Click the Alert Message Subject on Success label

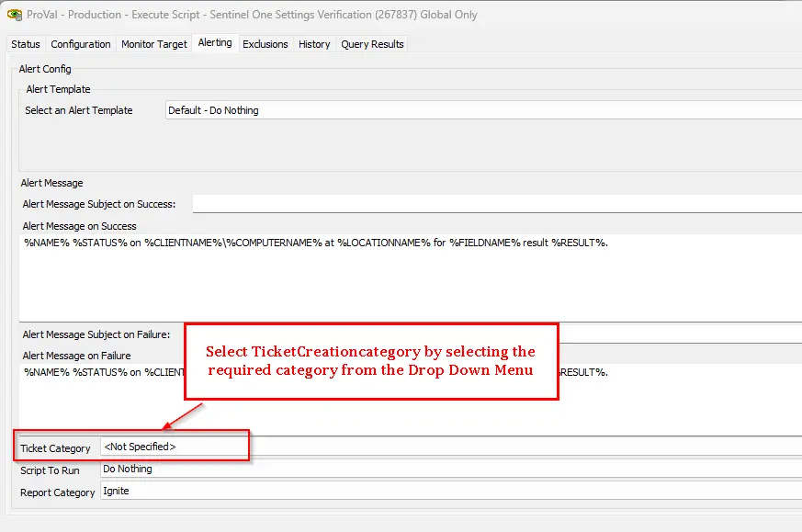pos(98,204)
